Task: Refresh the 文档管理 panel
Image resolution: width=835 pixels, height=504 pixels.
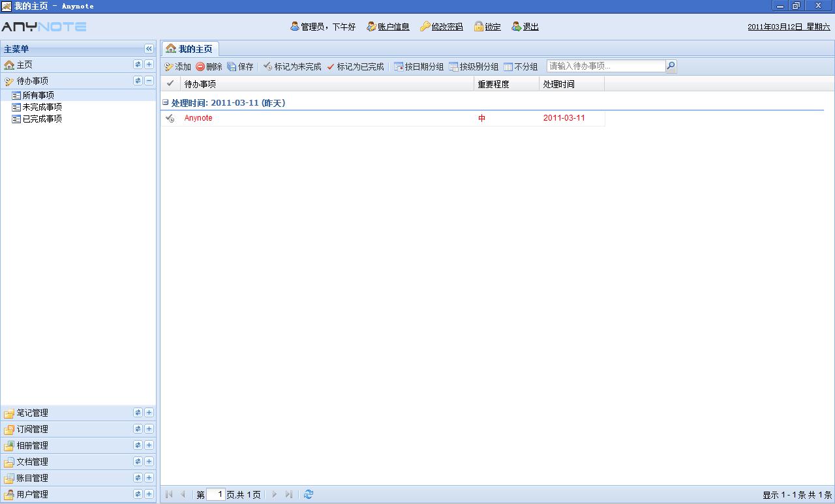Action: coord(138,461)
